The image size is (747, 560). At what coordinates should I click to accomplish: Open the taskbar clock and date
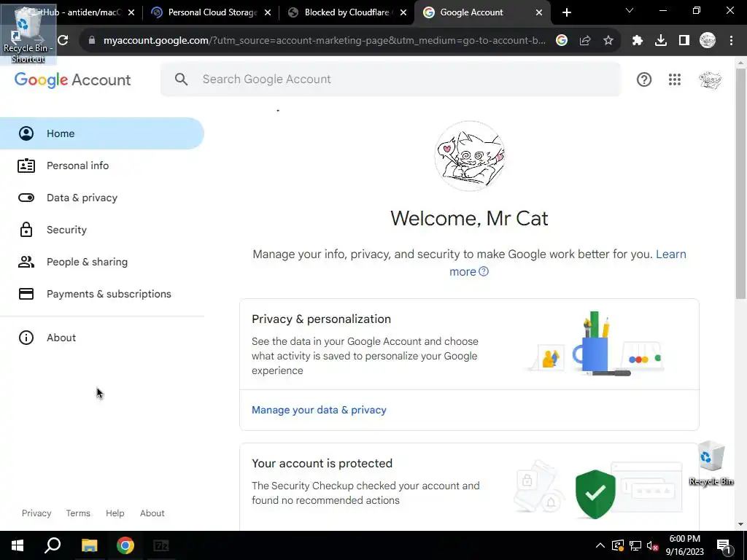coord(684,545)
